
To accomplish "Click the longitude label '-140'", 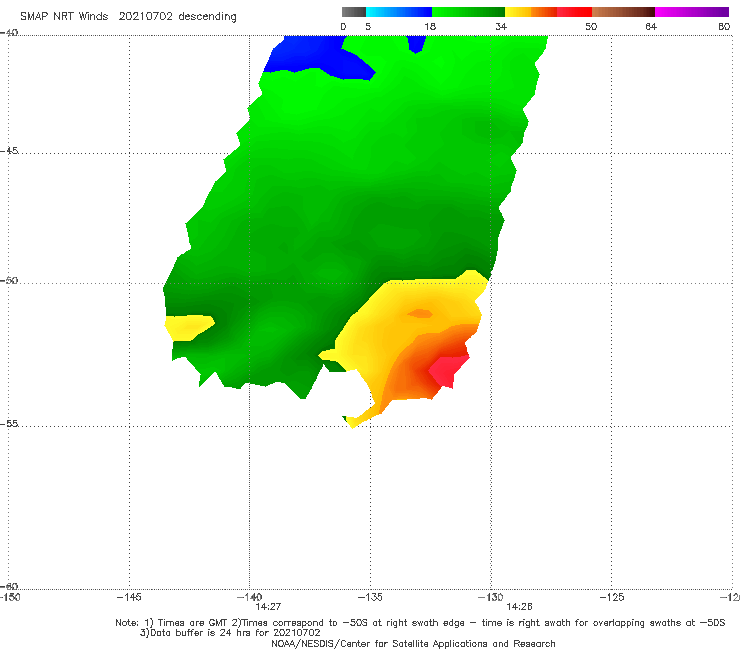I will coord(249,597).
